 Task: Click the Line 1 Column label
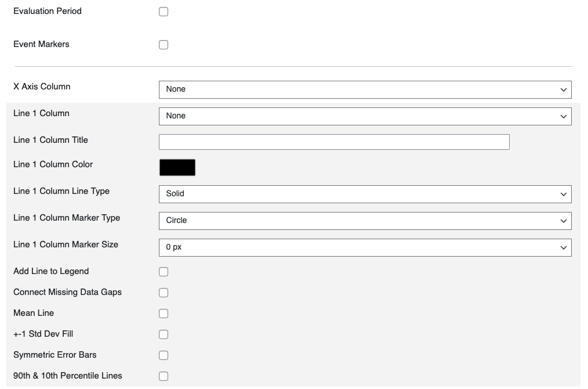[x=41, y=113]
